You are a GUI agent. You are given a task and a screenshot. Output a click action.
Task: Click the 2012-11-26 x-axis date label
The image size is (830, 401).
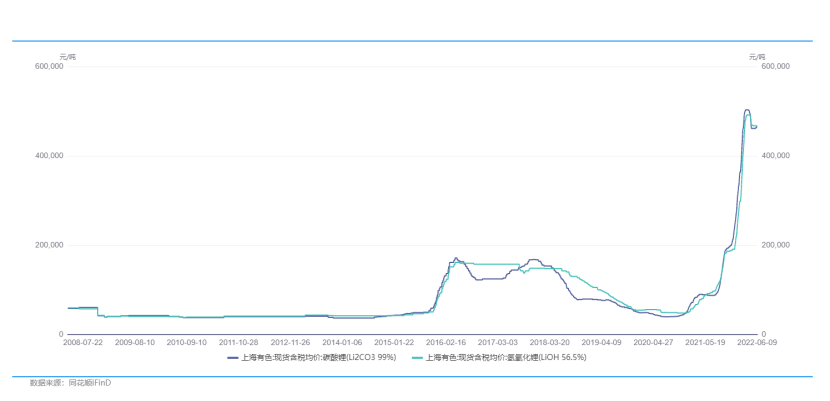tap(291, 342)
